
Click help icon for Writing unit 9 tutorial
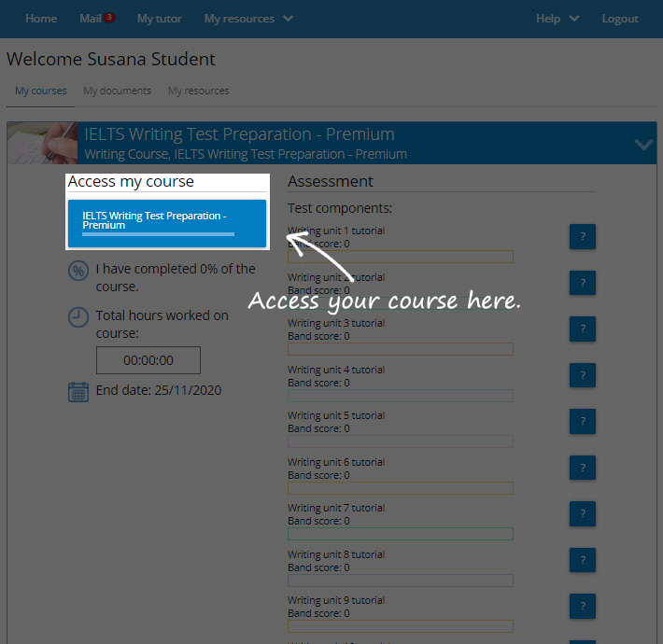tap(582, 607)
